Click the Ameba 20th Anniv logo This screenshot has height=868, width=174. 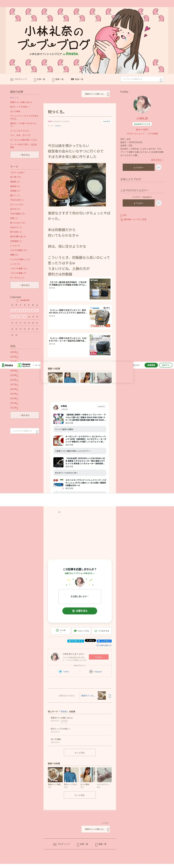pyautogui.click(x=24, y=365)
